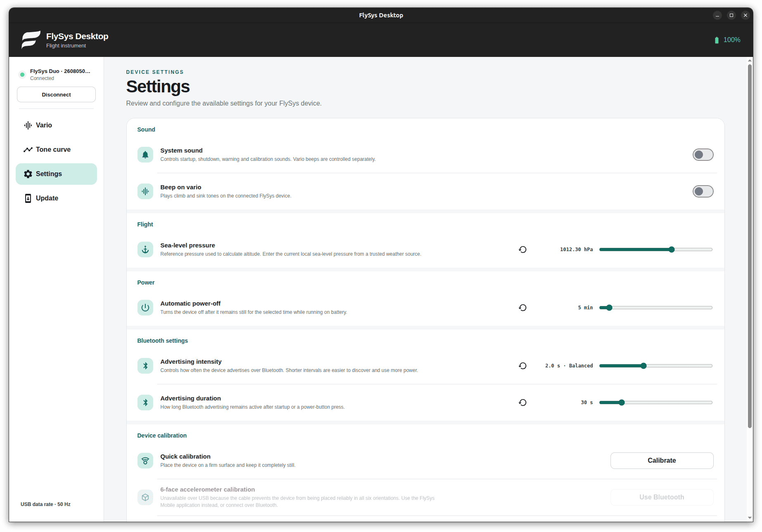Click the Tone curve chart icon
The image size is (762, 532).
tap(28, 150)
